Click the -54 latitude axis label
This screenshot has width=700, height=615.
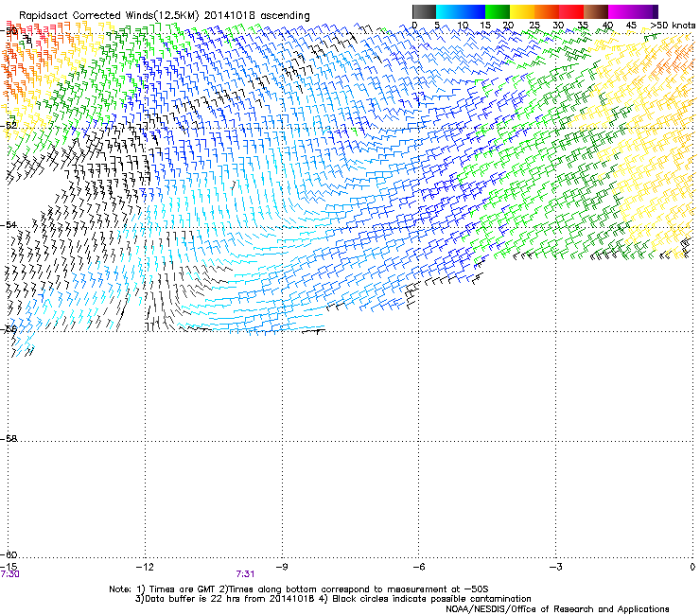(9, 224)
